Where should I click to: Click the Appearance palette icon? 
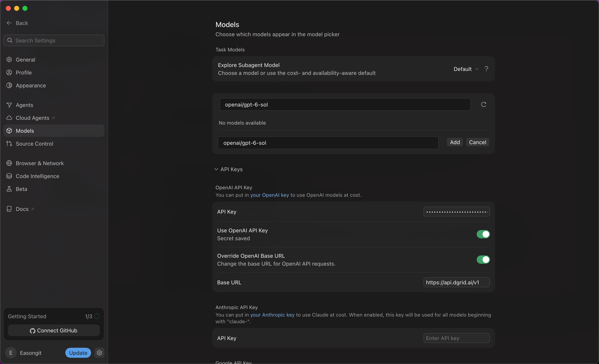(9, 85)
